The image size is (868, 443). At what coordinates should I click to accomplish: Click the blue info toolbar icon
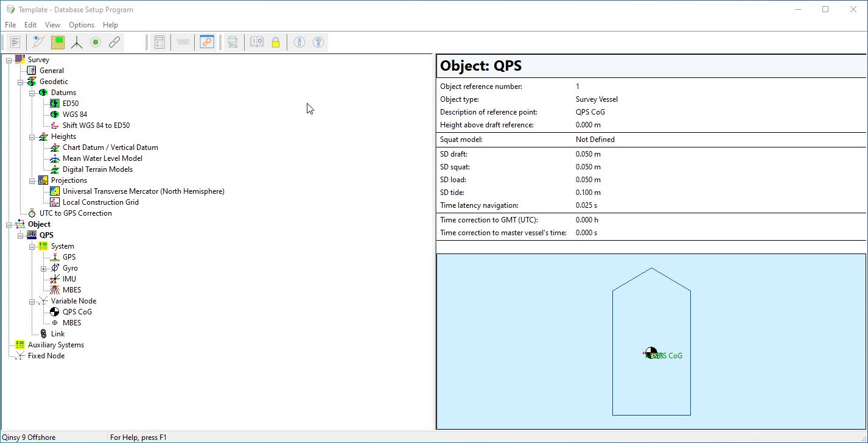pos(299,42)
